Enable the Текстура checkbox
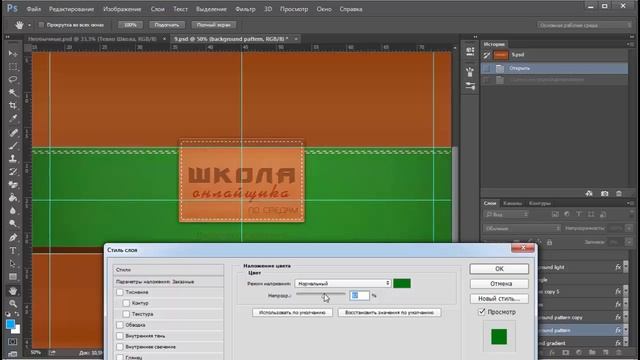Viewport: 640px width, 360px height. (x=126, y=314)
